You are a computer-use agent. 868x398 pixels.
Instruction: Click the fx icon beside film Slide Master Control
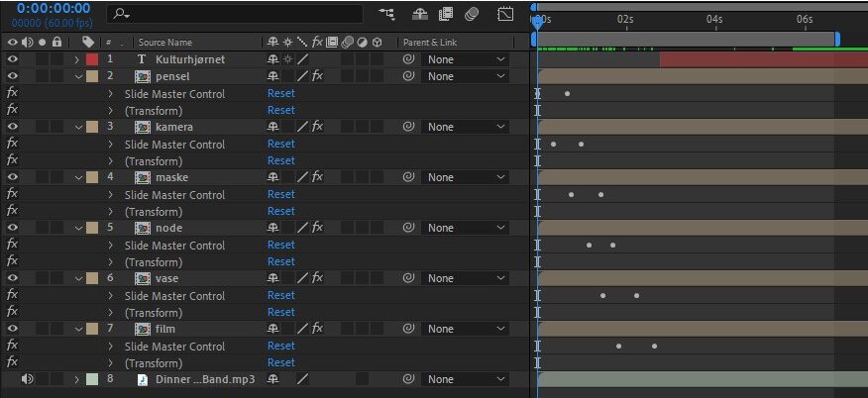(x=12, y=347)
